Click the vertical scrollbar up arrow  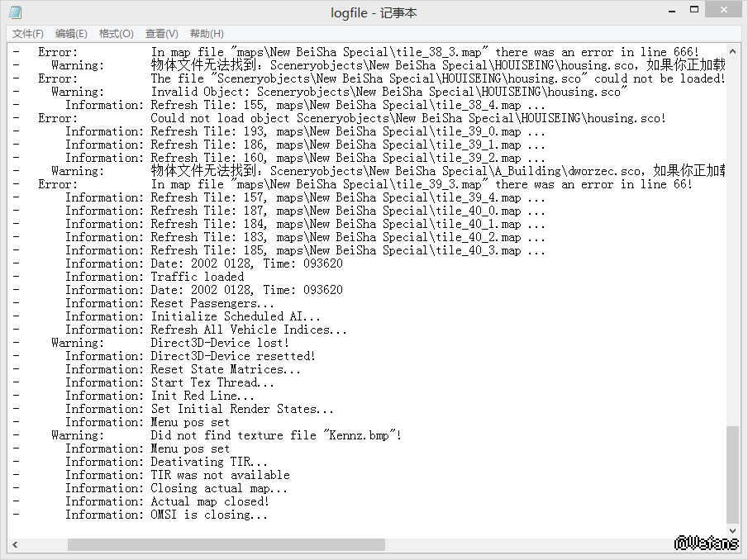tap(732, 51)
